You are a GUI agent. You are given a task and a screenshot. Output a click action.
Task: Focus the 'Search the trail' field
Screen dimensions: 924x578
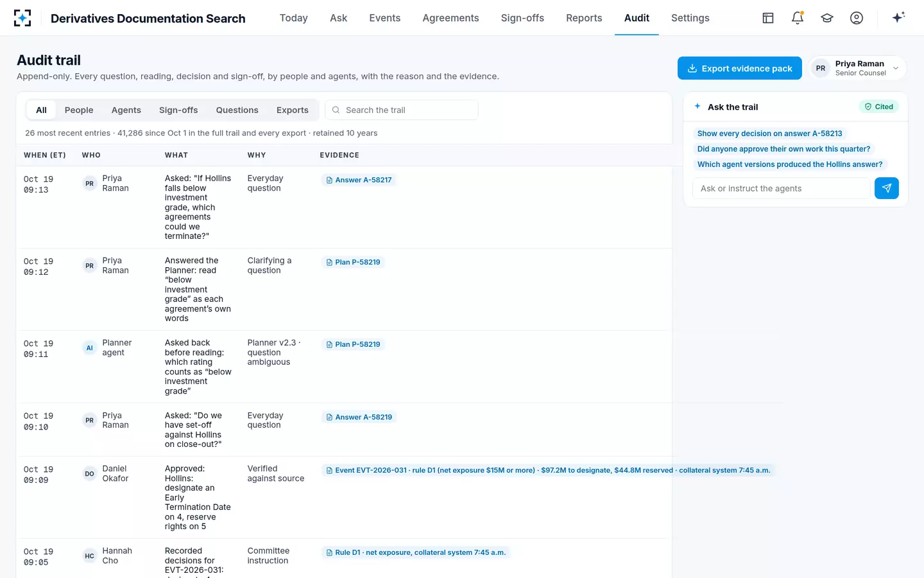402,110
